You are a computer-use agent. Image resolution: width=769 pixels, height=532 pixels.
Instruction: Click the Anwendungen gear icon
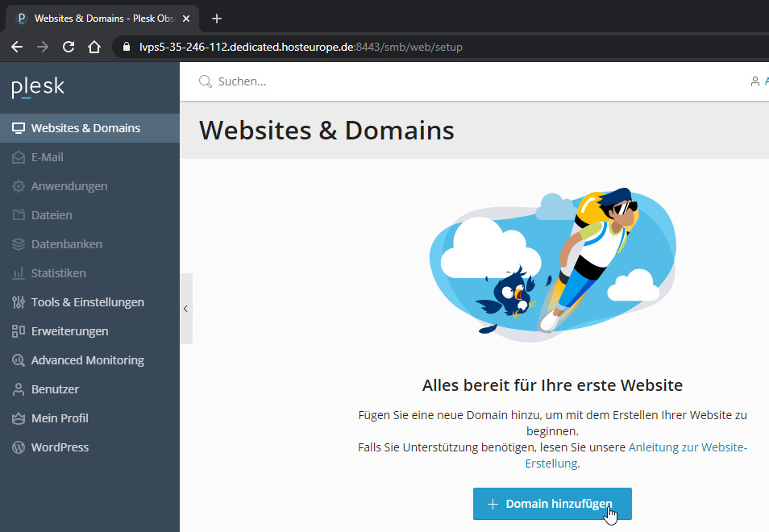click(x=18, y=186)
